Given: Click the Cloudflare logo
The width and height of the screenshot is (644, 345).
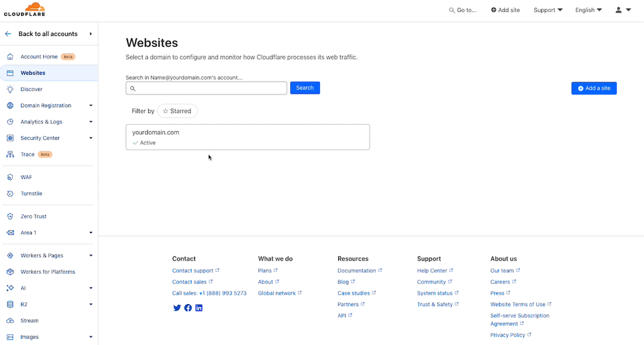Looking at the screenshot, I should point(25,9).
